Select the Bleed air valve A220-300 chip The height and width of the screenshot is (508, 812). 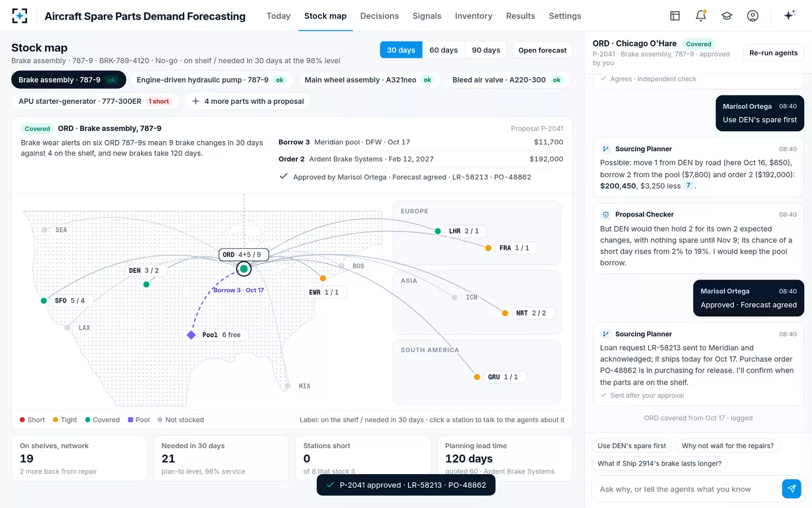click(507, 80)
